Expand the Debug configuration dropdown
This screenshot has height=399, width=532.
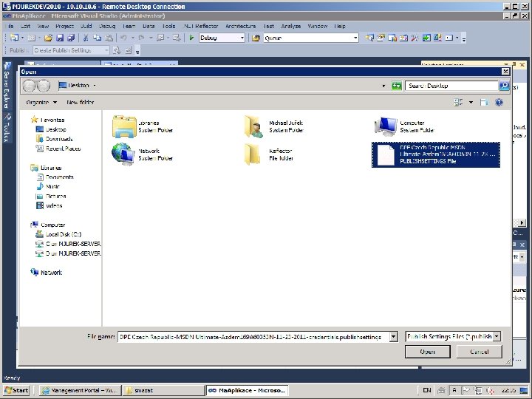242,38
